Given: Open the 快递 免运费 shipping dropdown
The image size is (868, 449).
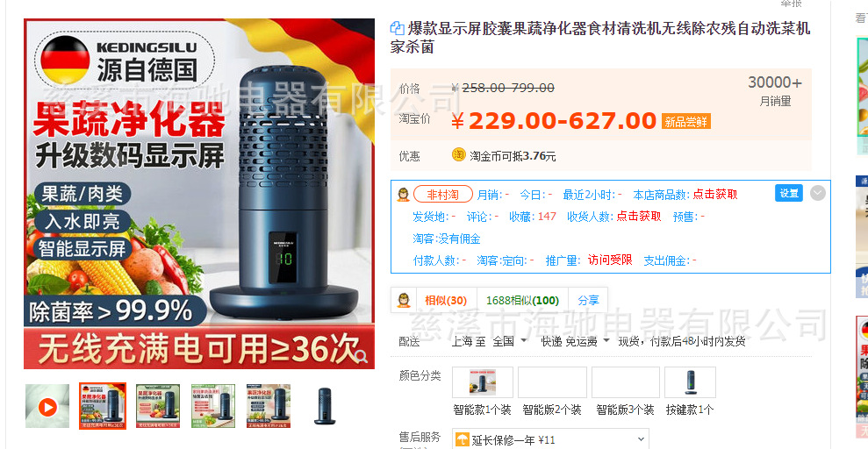Looking at the screenshot, I should 575,341.
